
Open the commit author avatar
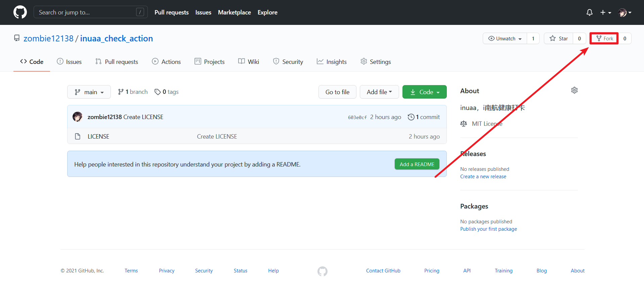[x=78, y=117]
